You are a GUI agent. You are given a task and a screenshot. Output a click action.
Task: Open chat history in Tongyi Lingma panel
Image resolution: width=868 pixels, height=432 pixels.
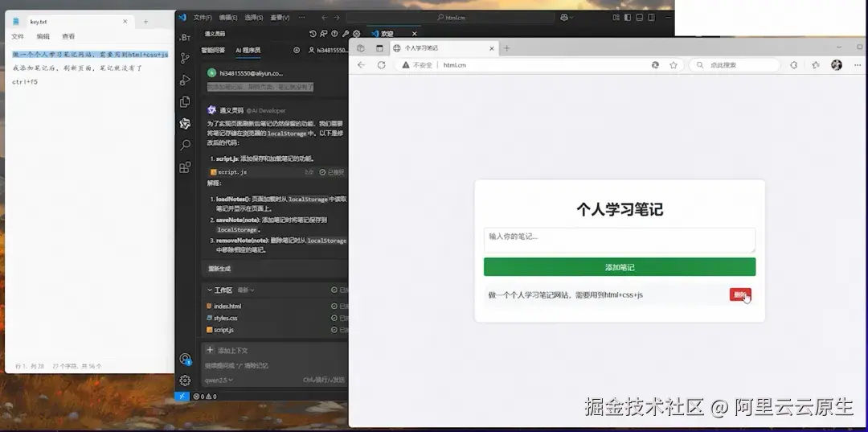point(313,34)
